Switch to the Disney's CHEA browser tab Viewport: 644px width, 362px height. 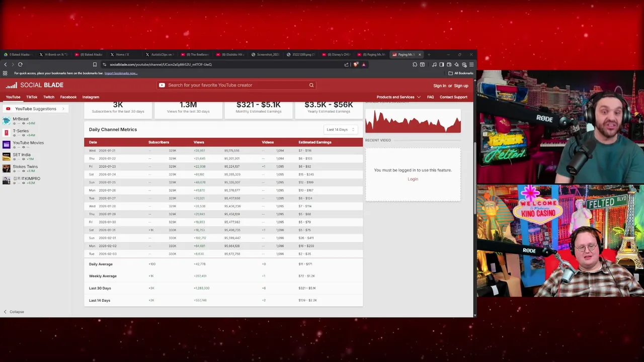pyautogui.click(x=338, y=54)
